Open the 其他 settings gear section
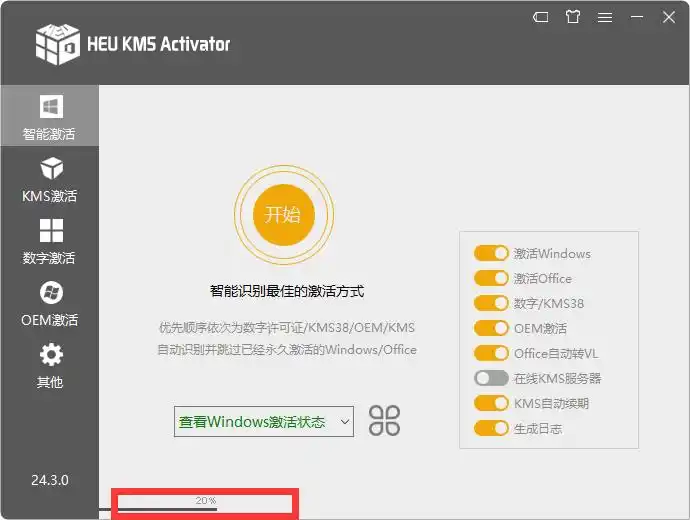690x520 pixels. (x=49, y=365)
